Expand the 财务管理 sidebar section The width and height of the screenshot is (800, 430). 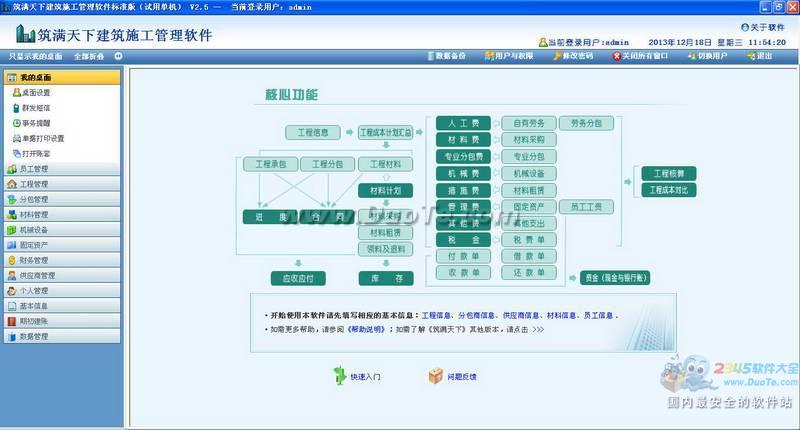pos(62,261)
